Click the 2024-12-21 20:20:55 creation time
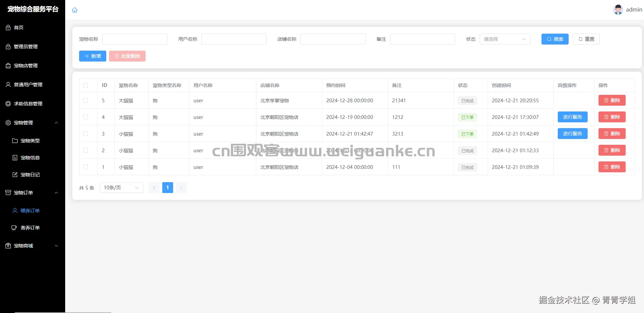The height and width of the screenshot is (313, 644). click(x=515, y=101)
